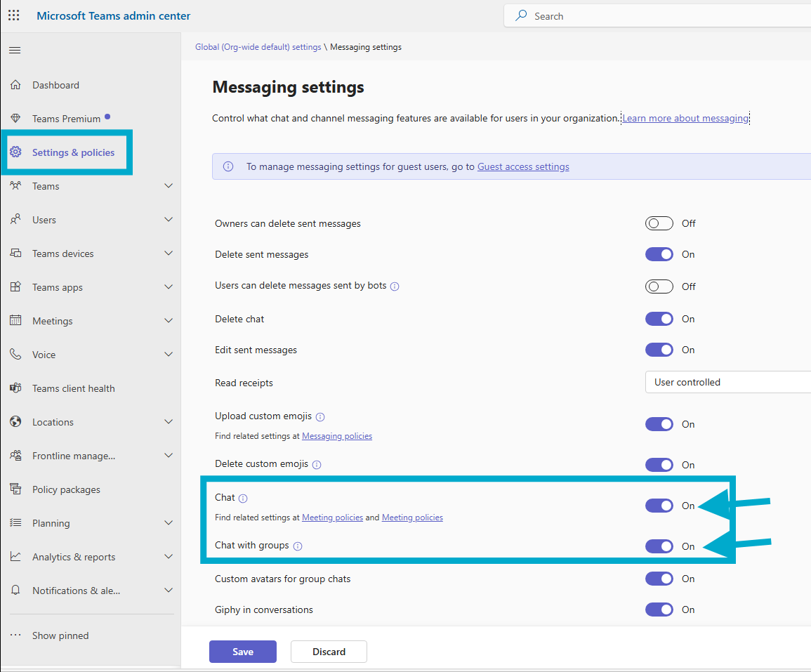The image size is (811, 672).
Task: Click the Dashboard home icon
Action: click(15, 85)
